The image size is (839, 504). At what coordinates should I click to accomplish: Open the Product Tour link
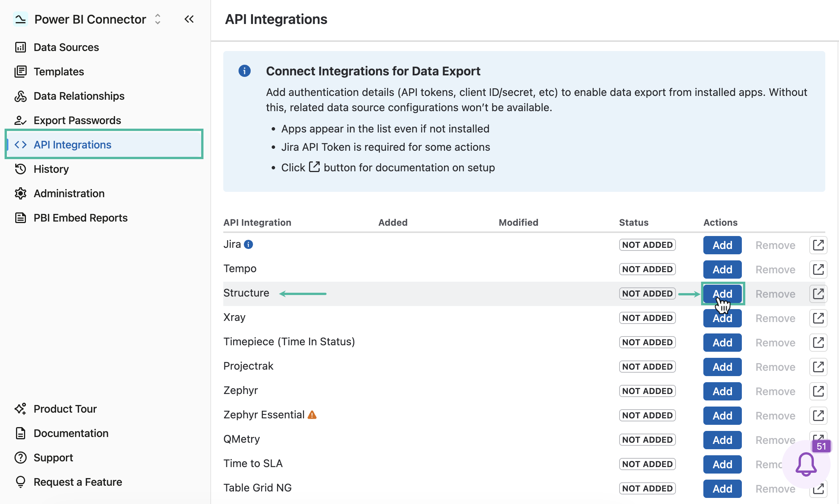click(65, 409)
